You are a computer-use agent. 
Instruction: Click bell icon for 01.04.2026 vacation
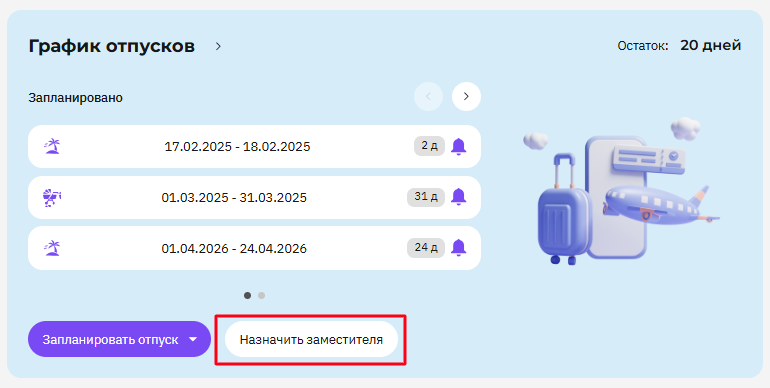(x=458, y=248)
